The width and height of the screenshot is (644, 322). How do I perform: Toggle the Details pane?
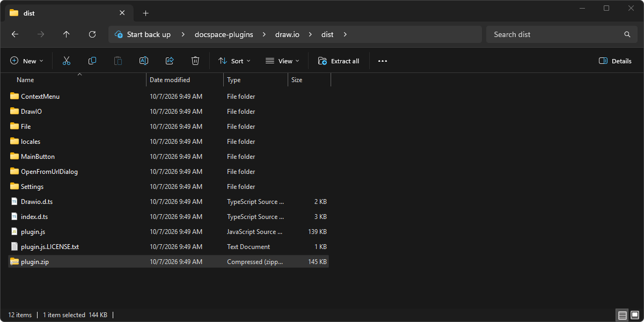point(615,61)
